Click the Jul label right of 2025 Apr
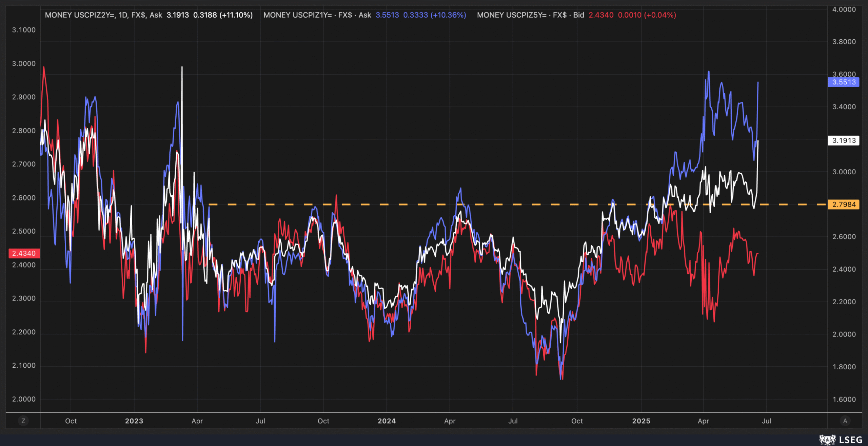This screenshot has height=446, width=868. [x=767, y=421]
